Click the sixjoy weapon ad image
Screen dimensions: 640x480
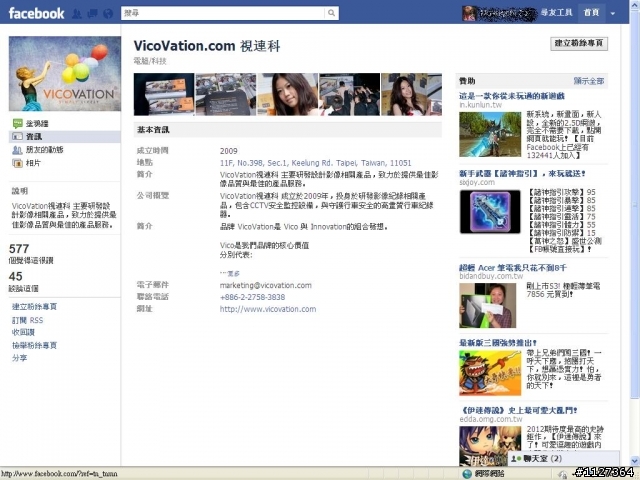490,212
